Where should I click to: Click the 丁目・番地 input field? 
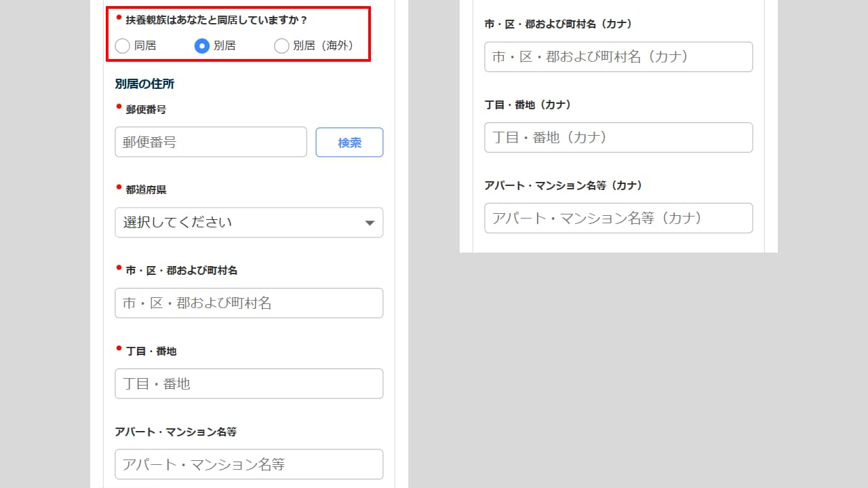pos(249,383)
